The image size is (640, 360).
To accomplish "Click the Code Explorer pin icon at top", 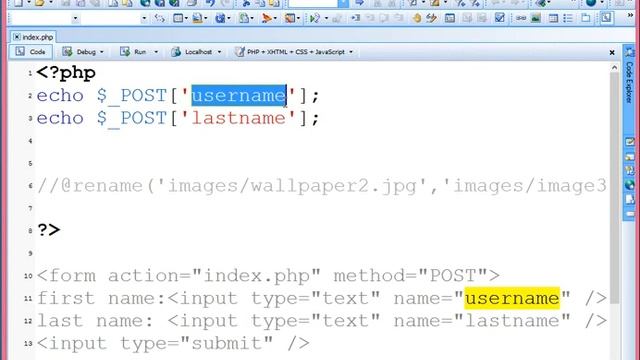I will (x=630, y=52).
